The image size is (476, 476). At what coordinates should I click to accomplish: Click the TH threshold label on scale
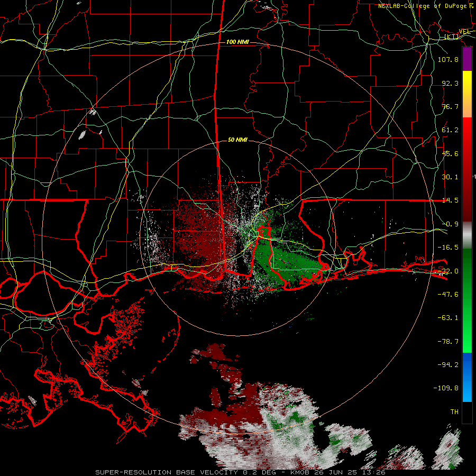point(454,412)
